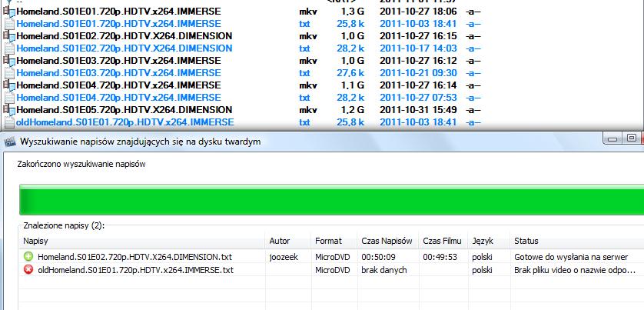
Task: Select blue Homeland.S01E03.720p.HDTV.x264.IMMERSE txt file
Action: point(118,73)
